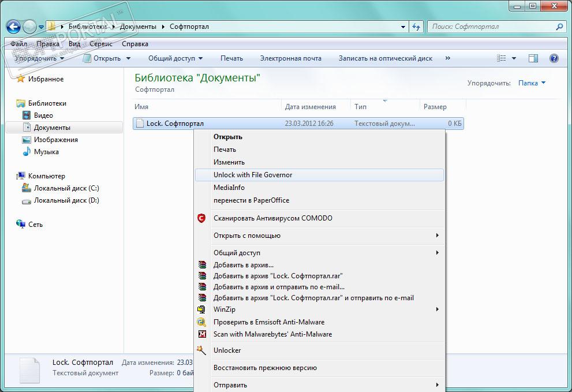Click the Открыть toolbar button
Viewport: 572px width, 392px height.
(x=103, y=58)
